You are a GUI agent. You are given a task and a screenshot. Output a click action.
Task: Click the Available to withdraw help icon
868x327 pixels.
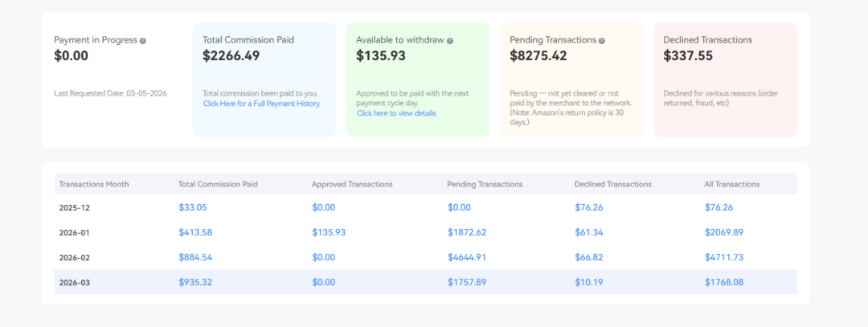450,40
